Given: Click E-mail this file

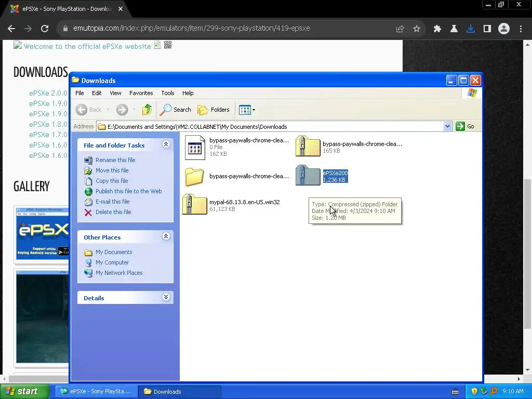Looking at the screenshot, I should pos(112,202).
